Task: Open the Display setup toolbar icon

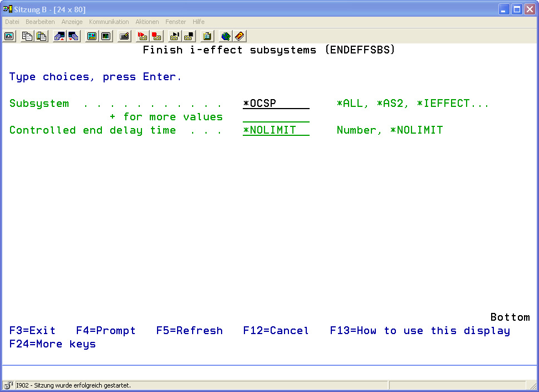Action: tap(92, 36)
